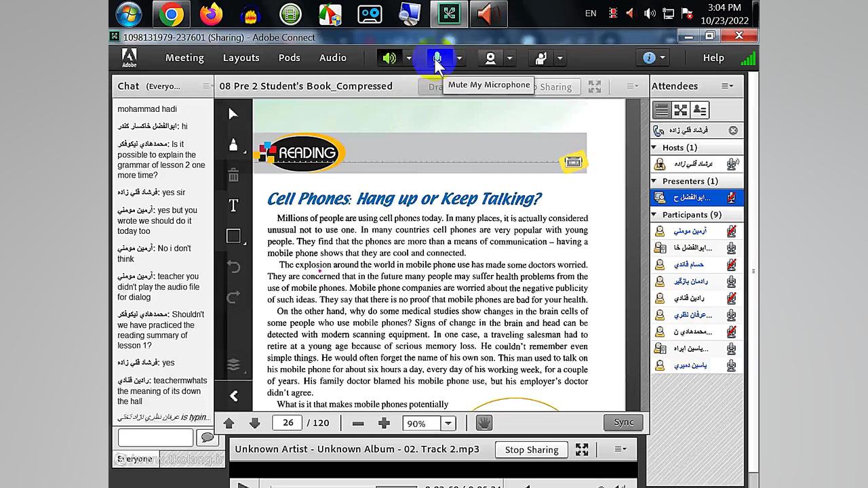Mute my microphone
This screenshot has height=488, width=868.
pyautogui.click(x=437, y=58)
